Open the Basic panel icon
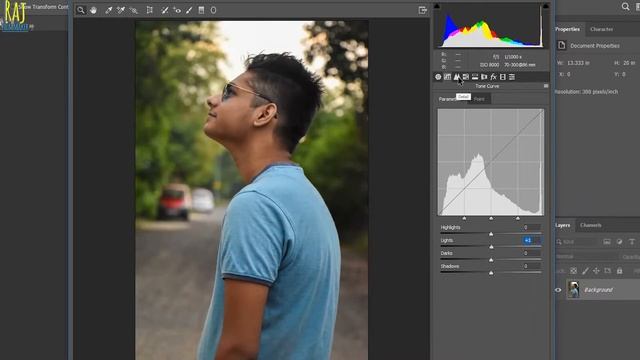The image size is (640, 360). [x=438, y=77]
